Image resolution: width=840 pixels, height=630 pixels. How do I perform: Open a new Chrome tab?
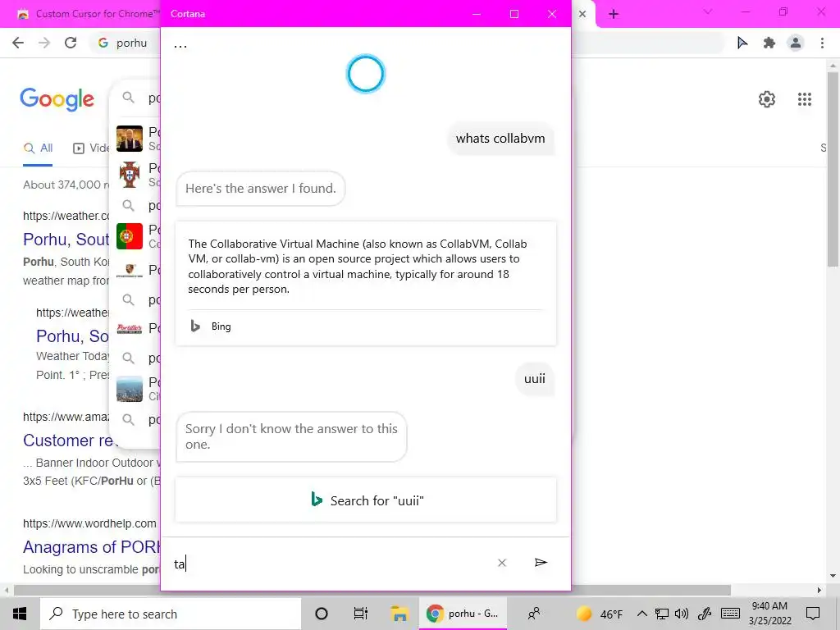tap(614, 14)
